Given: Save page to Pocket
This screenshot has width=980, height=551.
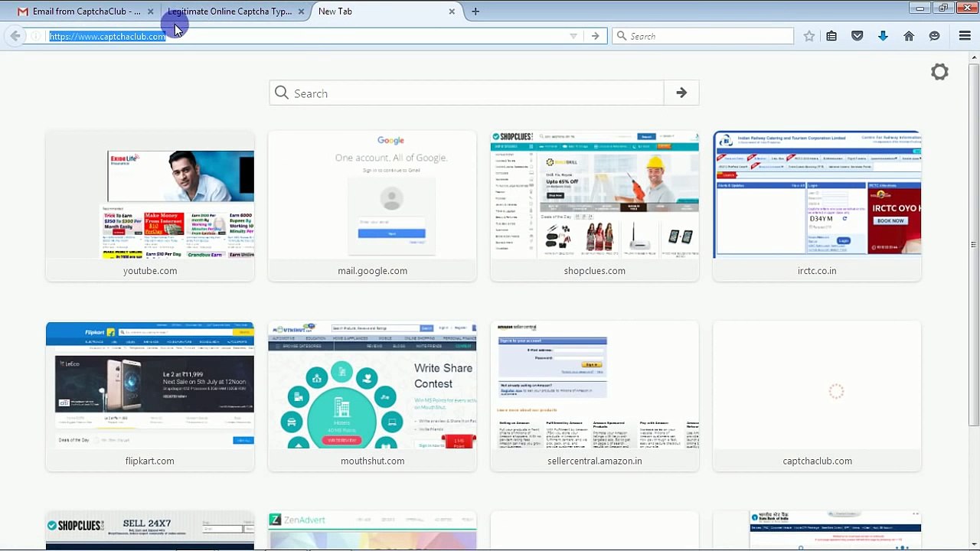Looking at the screenshot, I should [857, 36].
